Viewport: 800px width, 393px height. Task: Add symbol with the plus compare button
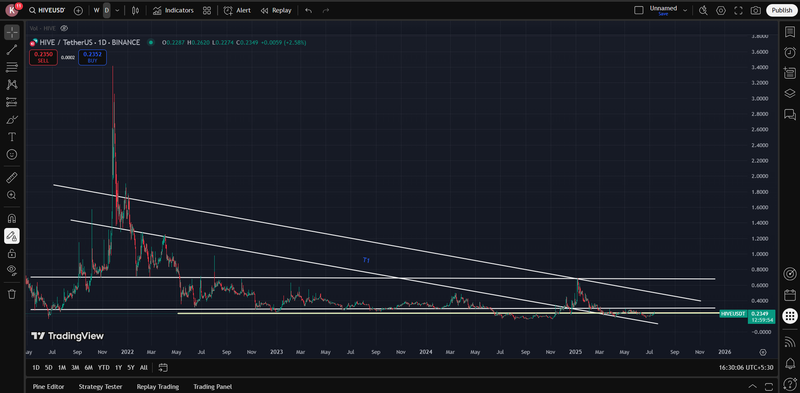click(78, 10)
